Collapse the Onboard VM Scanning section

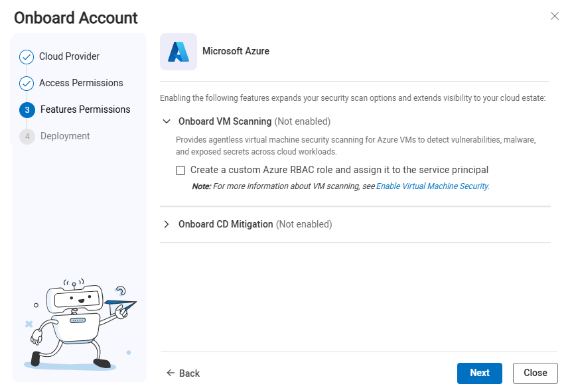click(166, 122)
